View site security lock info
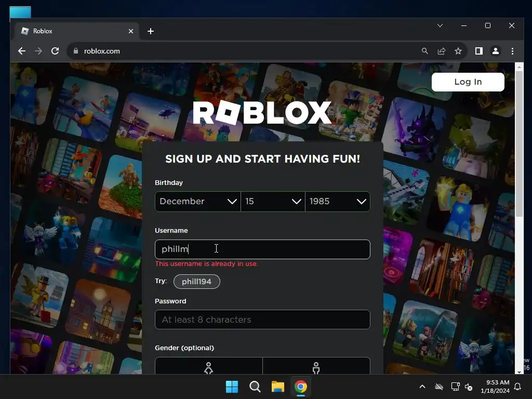This screenshot has height=399, width=532. 76,51
